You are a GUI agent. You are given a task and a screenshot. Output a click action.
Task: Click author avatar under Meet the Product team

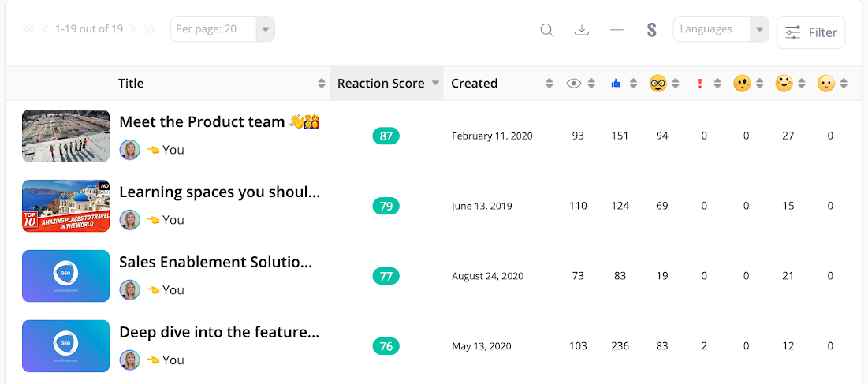pos(130,149)
